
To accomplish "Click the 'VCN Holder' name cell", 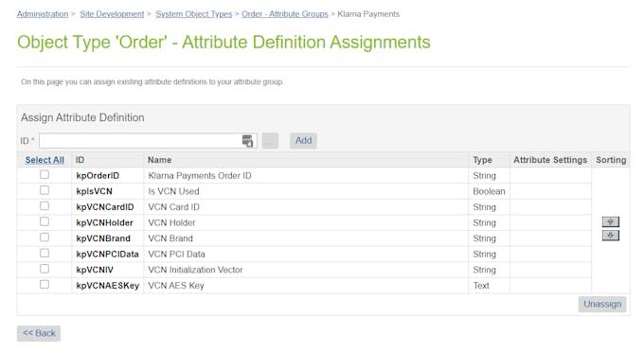I will click(x=171, y=222).
